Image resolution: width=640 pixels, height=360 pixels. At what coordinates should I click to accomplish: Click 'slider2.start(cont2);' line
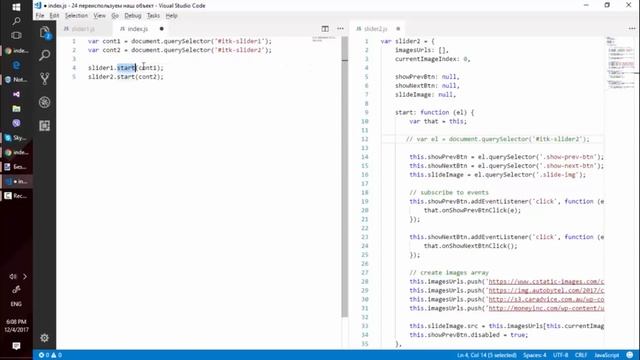pos(126,77)
